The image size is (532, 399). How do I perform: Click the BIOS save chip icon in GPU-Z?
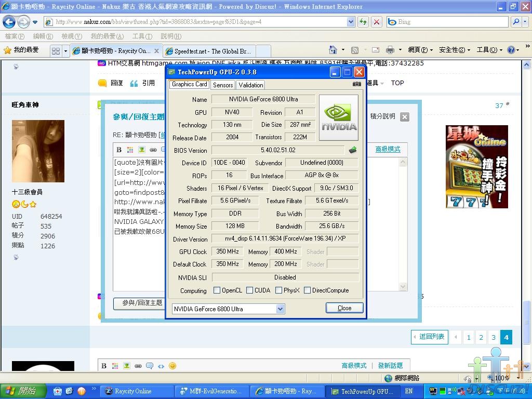[x=353, y=150]
